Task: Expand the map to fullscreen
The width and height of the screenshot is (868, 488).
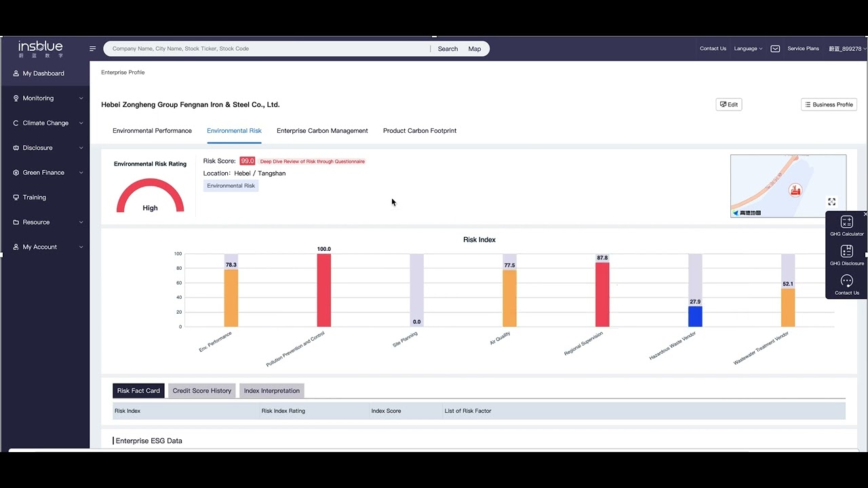Action: pyautogui.click(x=832, y=202)
